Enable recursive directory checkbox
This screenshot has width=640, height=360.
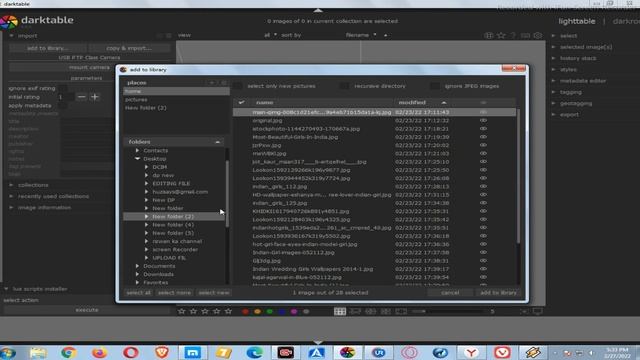click(344, 86)
